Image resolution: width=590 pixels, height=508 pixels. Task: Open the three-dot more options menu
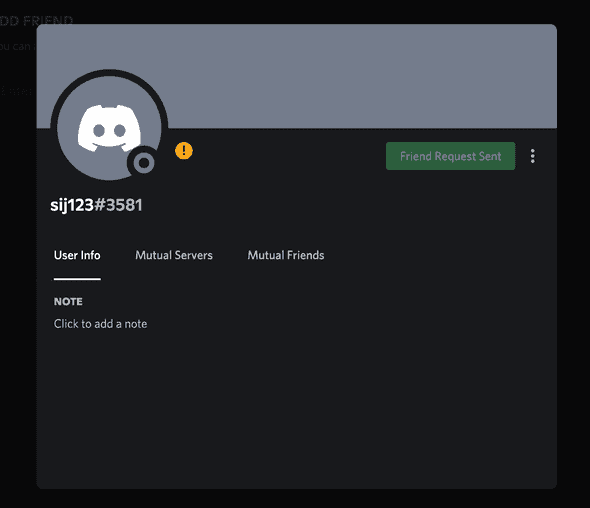click(532, 156)
